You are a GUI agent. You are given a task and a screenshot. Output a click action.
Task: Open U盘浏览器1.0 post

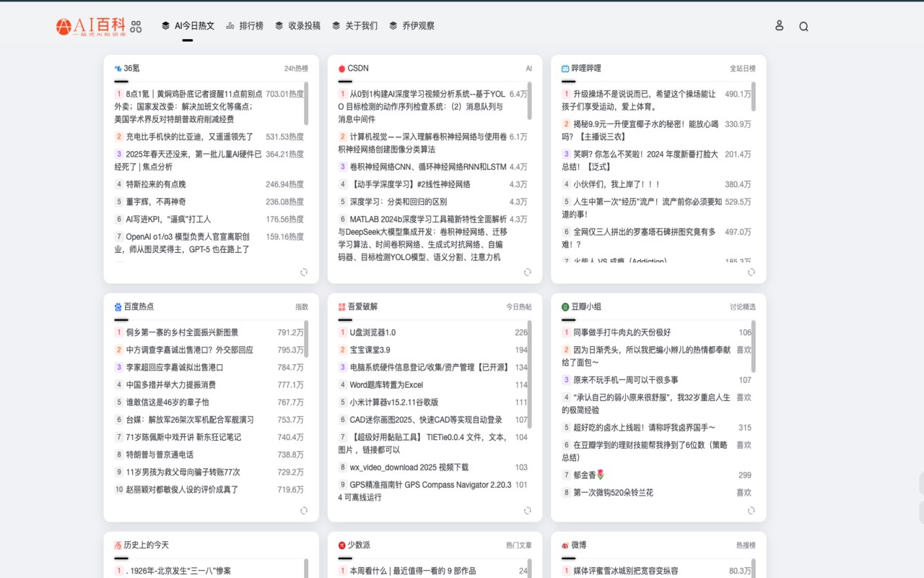tap(372, 332)
